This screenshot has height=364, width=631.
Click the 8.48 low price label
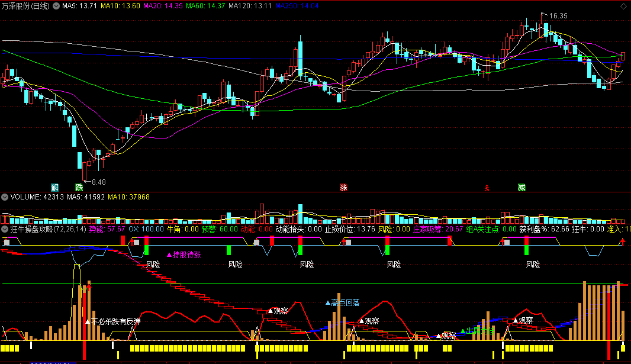pos(99,182)
